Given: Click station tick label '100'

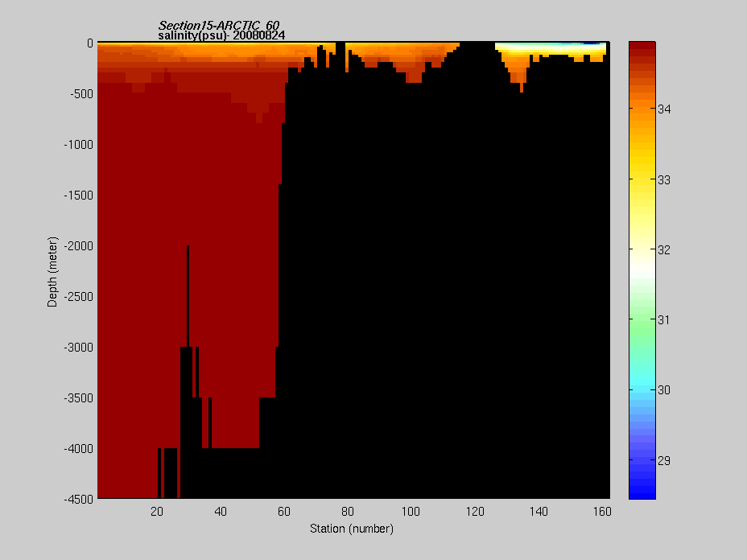Looking at the screenshot, I should tap(411, 512).
